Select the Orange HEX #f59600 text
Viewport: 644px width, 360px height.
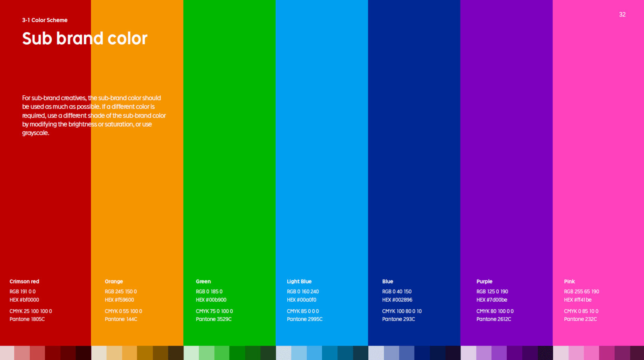pyautogui.click(x=120, y=300)
